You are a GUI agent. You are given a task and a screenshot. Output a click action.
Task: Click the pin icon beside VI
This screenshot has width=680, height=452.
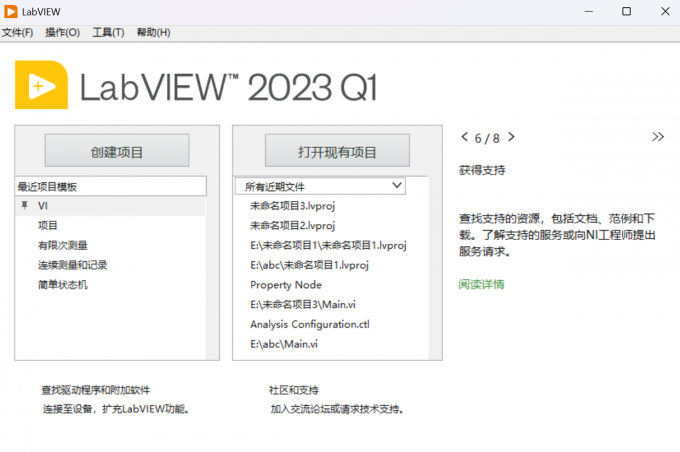click(x=25, y=205)
